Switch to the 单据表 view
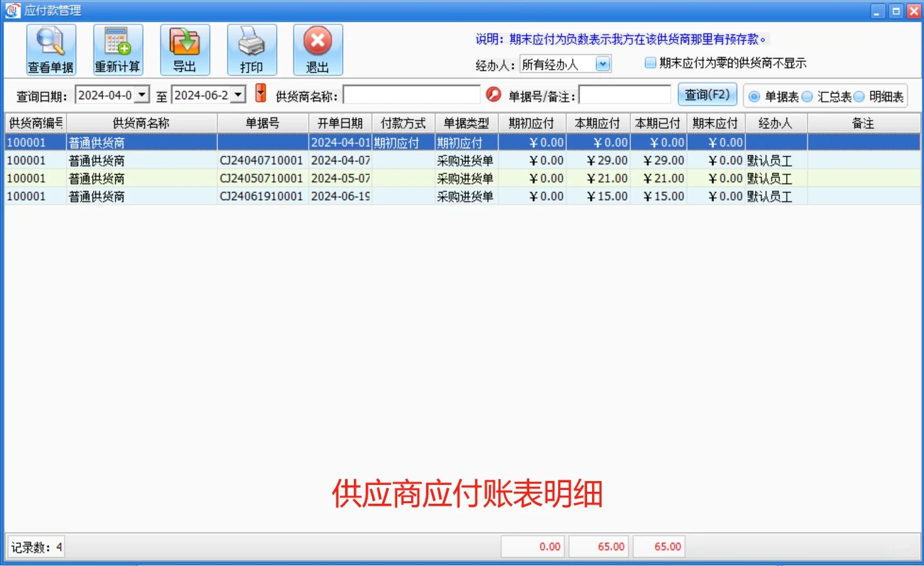This screenshot has width=924, height=566. [x=754, y=96]
